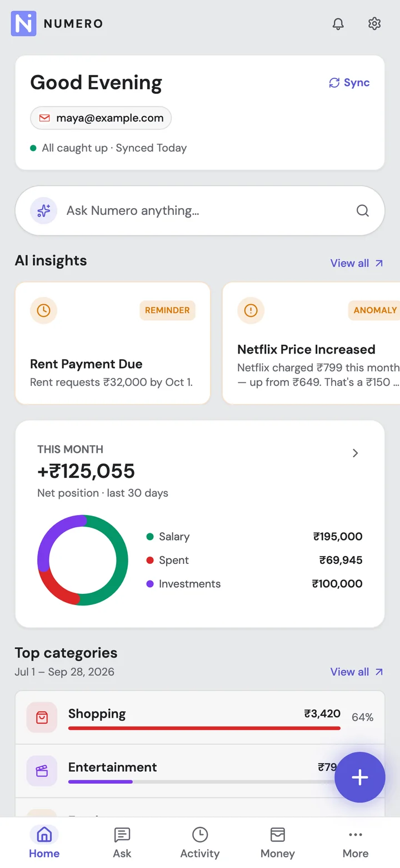The width and height of the screenshot is (400, 868).
Task: Open the notifications bell icon
Action: click(x=338, y=24)
